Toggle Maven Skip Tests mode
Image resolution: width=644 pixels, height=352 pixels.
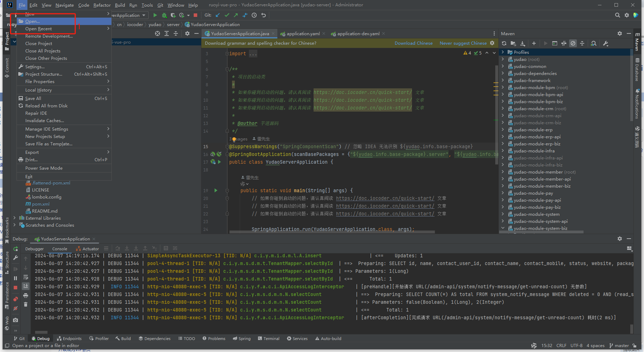click(x=573, y=43)
